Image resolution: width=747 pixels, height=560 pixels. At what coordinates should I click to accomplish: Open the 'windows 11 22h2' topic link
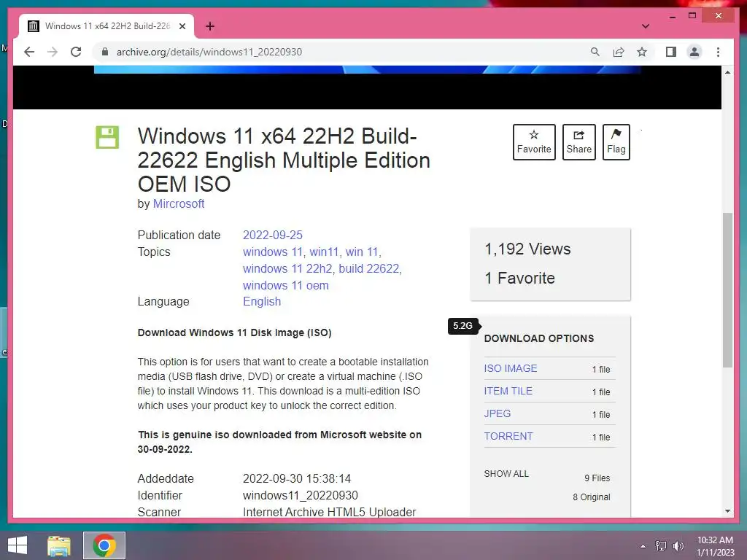[x=287, y=268]
